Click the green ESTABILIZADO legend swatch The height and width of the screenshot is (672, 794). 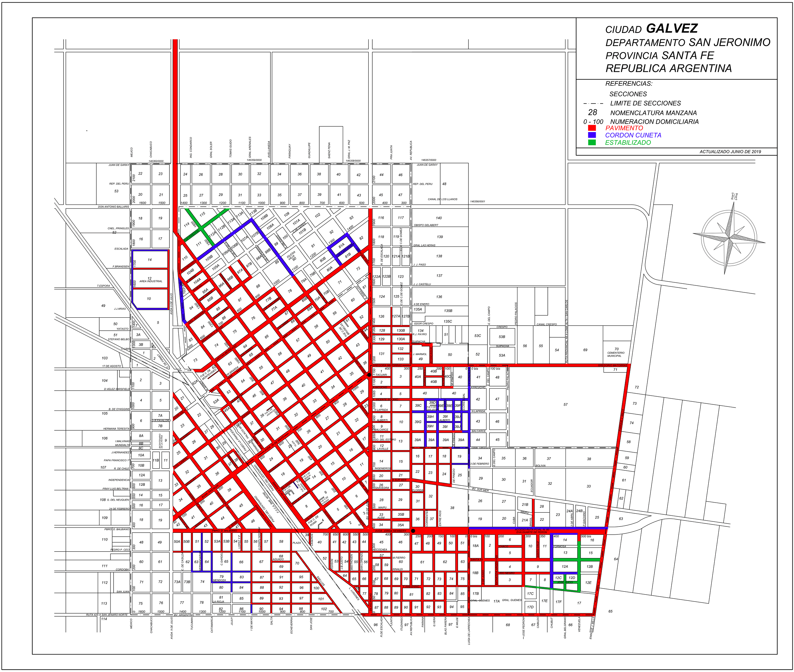591,142
